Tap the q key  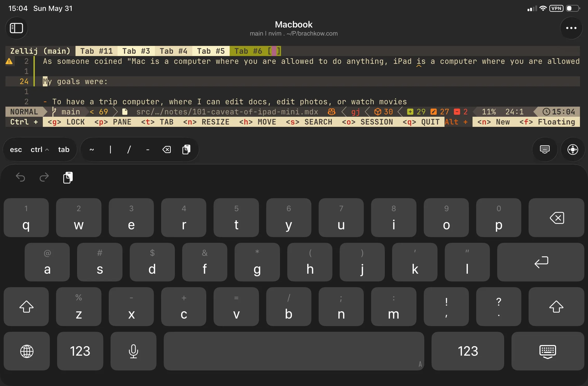point(26,218)
